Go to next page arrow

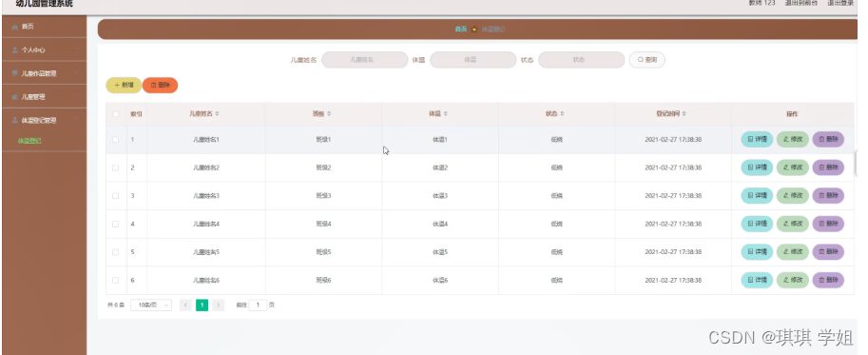(218, 306)
